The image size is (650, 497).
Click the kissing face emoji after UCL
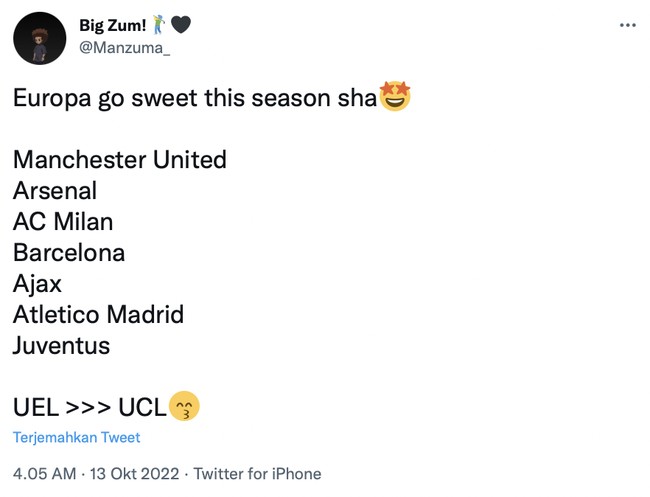point(185,407)
